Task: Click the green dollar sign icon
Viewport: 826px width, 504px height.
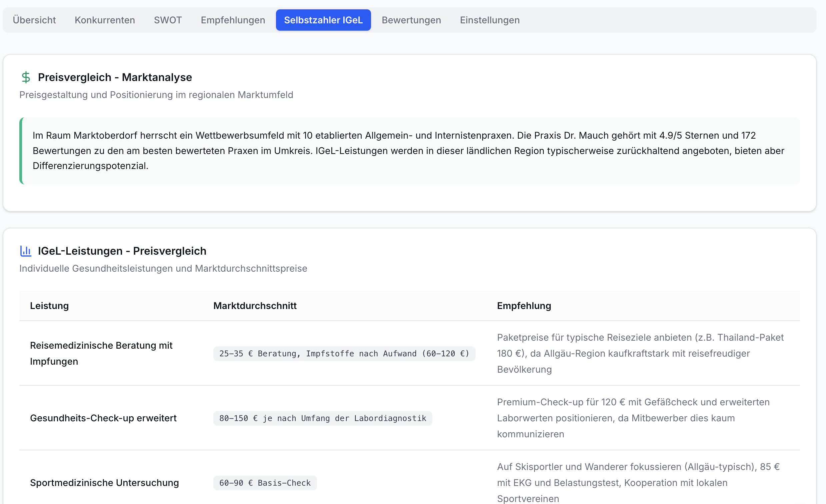Action: (26, 77)
